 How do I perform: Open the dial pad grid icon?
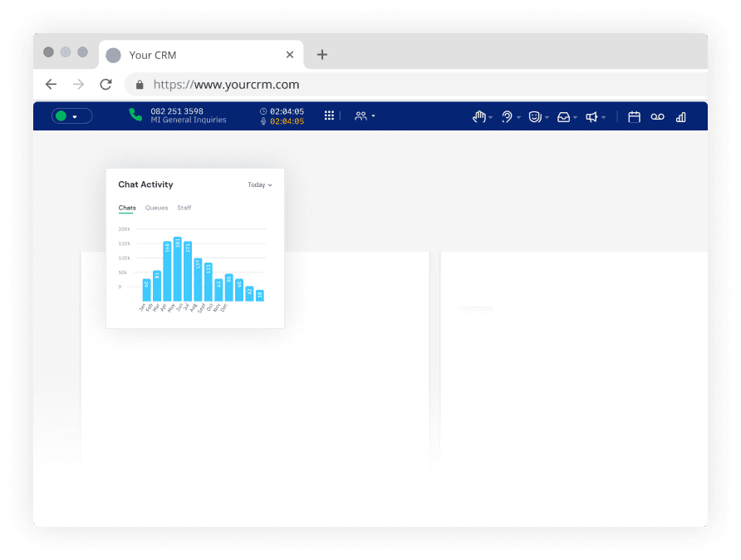click(329, 116)
